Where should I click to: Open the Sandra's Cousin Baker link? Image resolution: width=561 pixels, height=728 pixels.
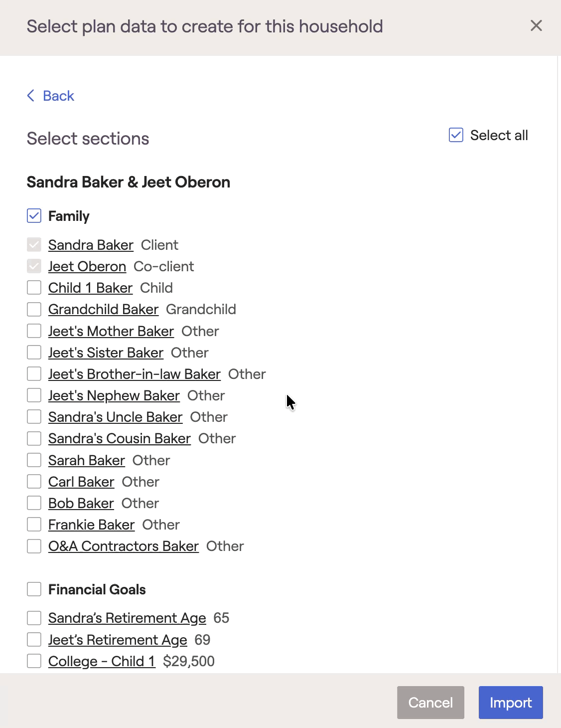click(x=120, y=438)
